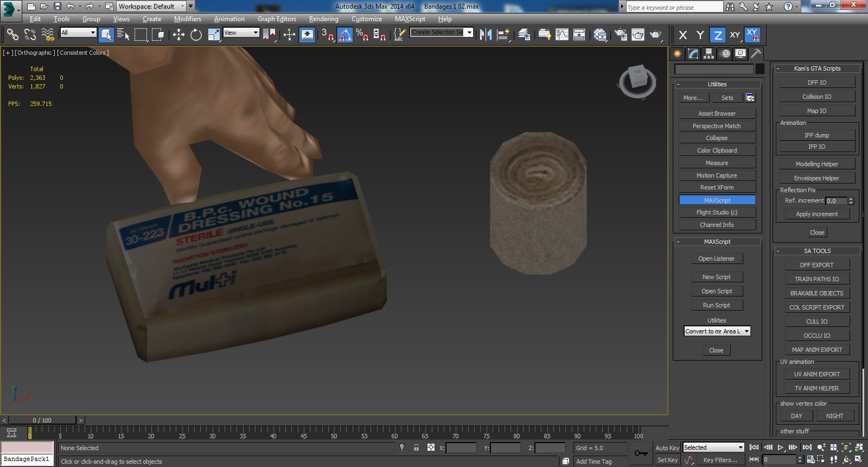Click the Mirror tool icon
Image resolution: width=868 pixels, height=467 pixels.
(486, 35)
